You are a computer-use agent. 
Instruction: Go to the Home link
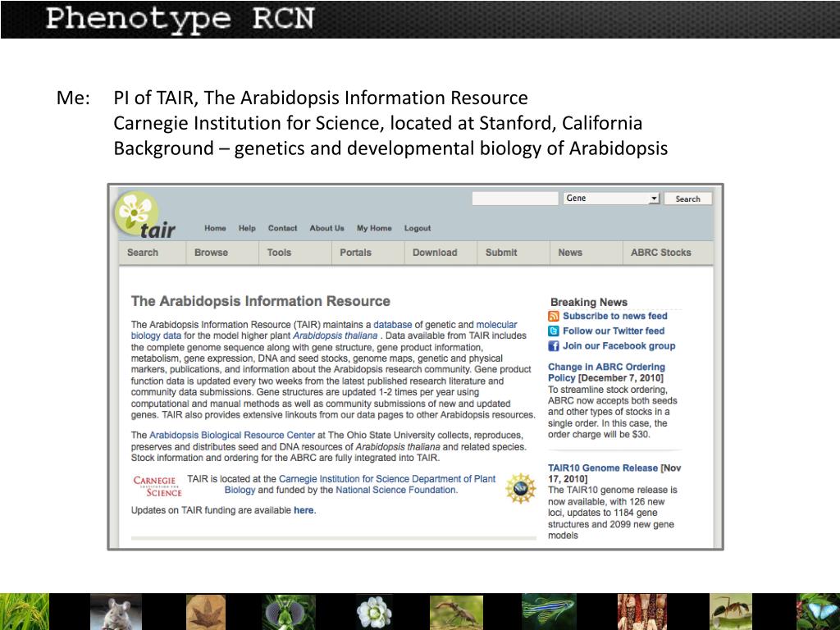coord(216,228)
